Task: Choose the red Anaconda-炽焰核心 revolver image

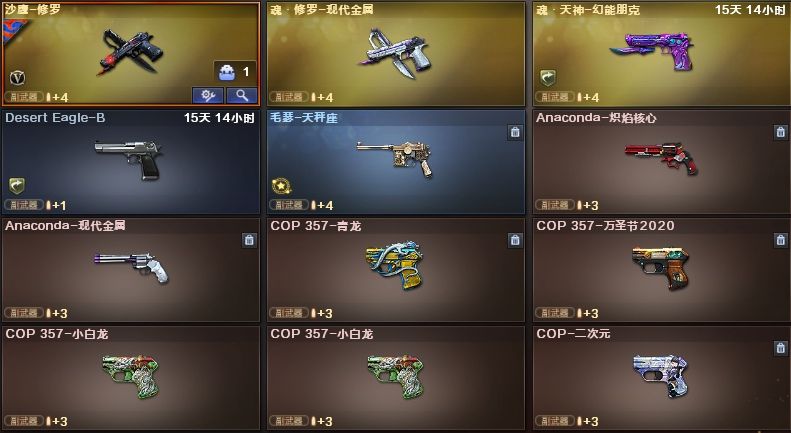Action: 661,158
